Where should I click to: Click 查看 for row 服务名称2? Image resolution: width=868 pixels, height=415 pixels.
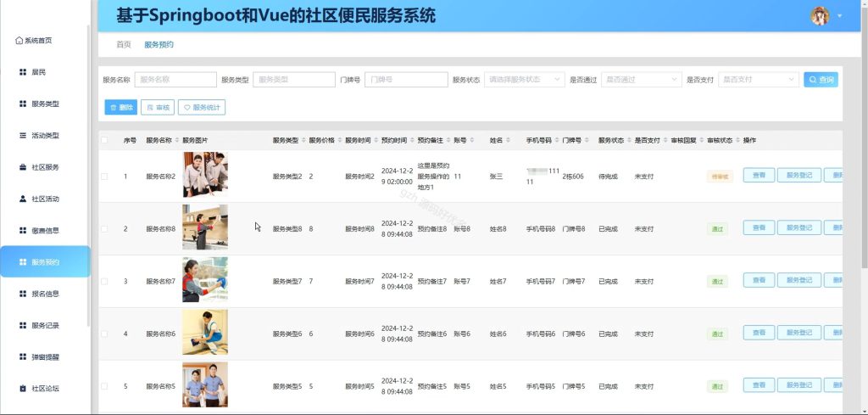[759, 175]
